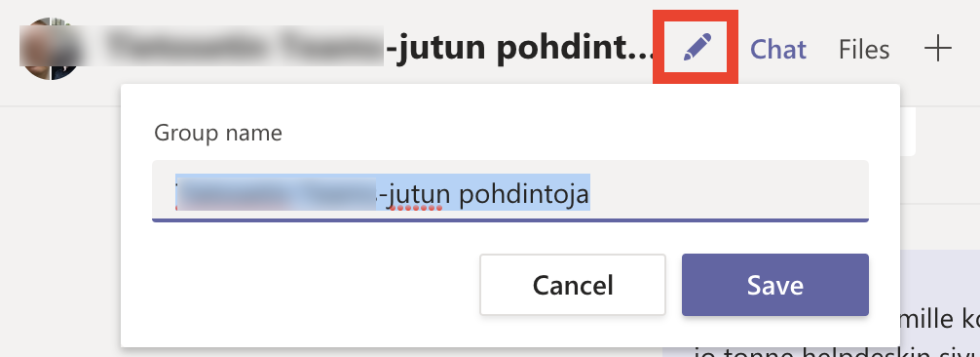The width and height of the screenshot is (980, 357).
Task: Click inside the Group name text field
Action: point(510,191)
